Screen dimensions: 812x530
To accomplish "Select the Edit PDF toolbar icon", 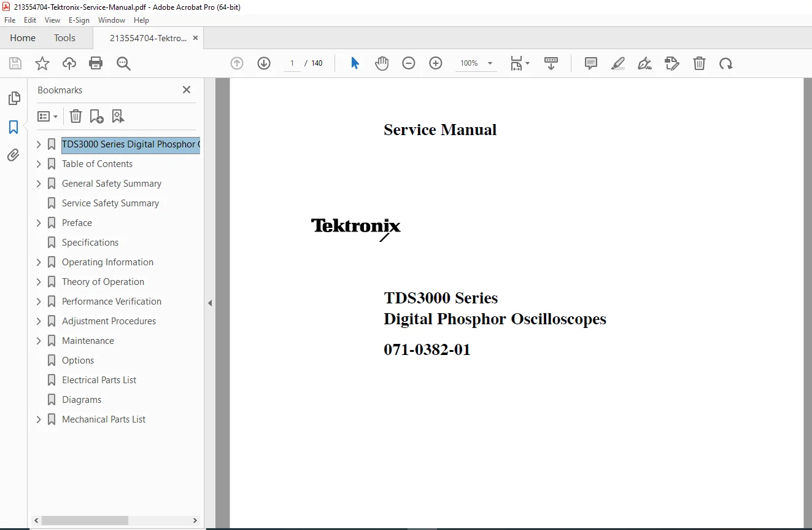I will [672, 63].
